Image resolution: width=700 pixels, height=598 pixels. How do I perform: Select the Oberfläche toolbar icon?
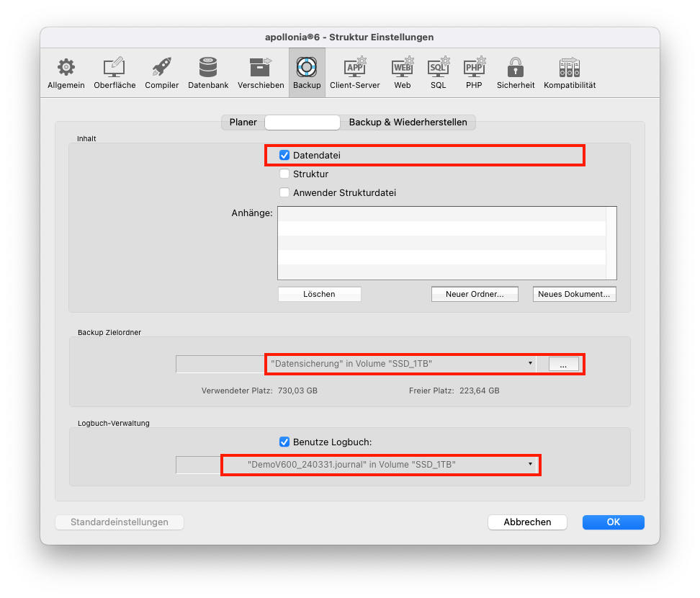coord(115,73)
